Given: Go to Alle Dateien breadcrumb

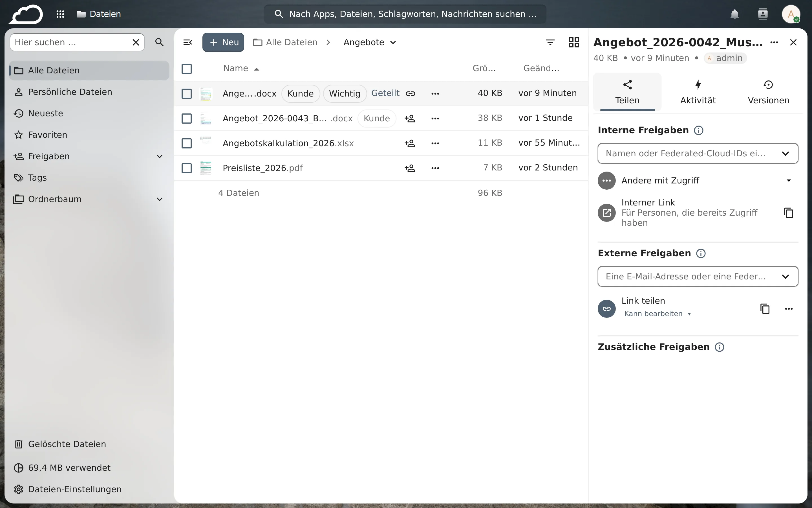Looking at the screenshot, I should pyautogui.click(x=285, y=42).
